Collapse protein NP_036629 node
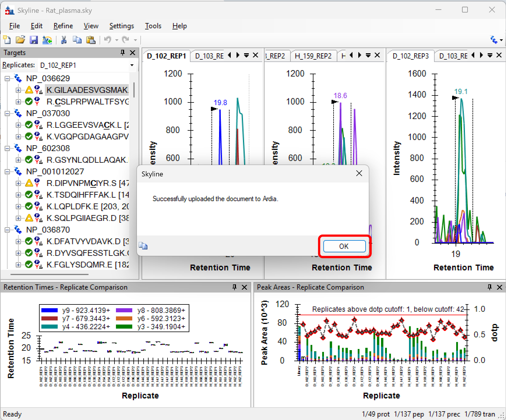The image size is (506, 420). point(7,78)
